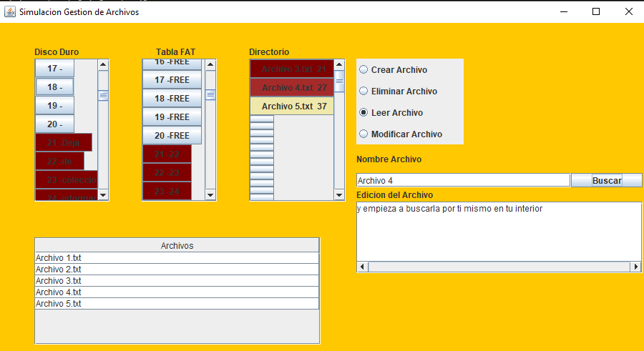Click the edit area's horizontal scrollbar track
This screenshot has width=644, height=351.
pos(499,267)
